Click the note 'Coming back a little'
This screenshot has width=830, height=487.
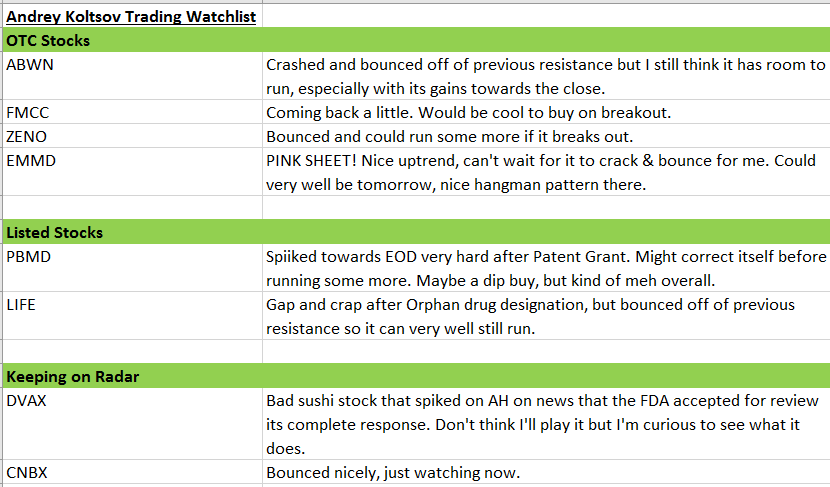click(x=545, y=112)
